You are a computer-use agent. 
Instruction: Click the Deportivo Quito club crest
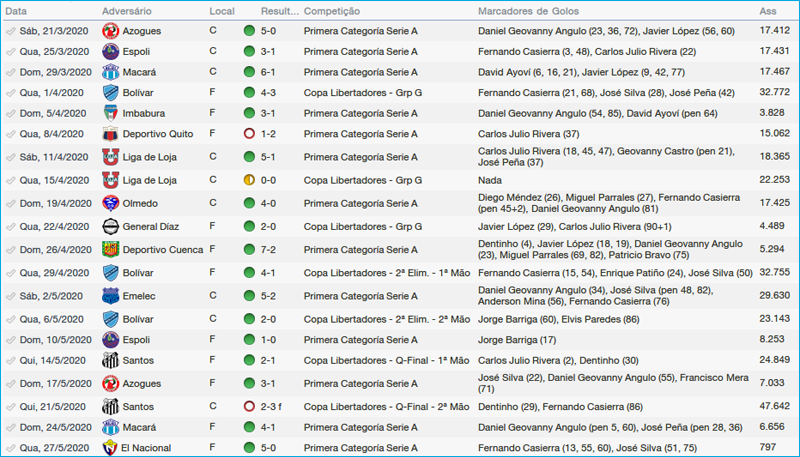[x=110, y=134]
